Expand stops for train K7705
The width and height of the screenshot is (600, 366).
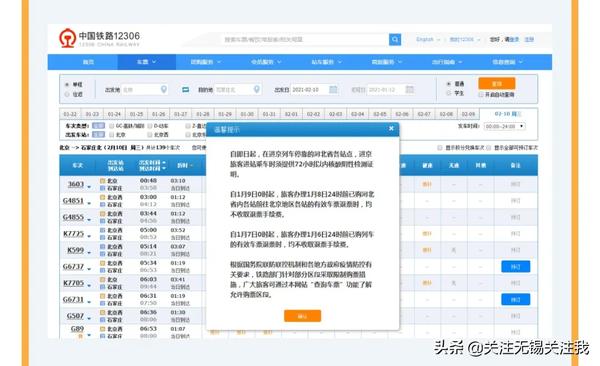(89, 286)
